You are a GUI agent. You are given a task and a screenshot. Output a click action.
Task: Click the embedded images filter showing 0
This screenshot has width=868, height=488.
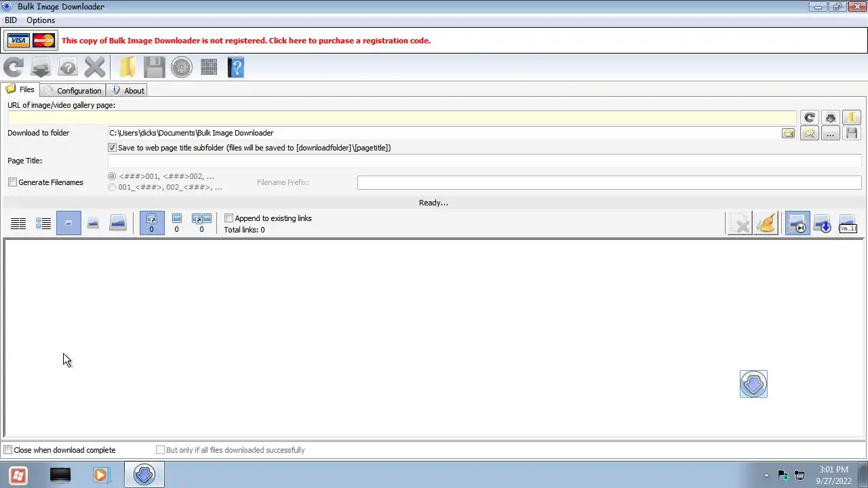176,224
